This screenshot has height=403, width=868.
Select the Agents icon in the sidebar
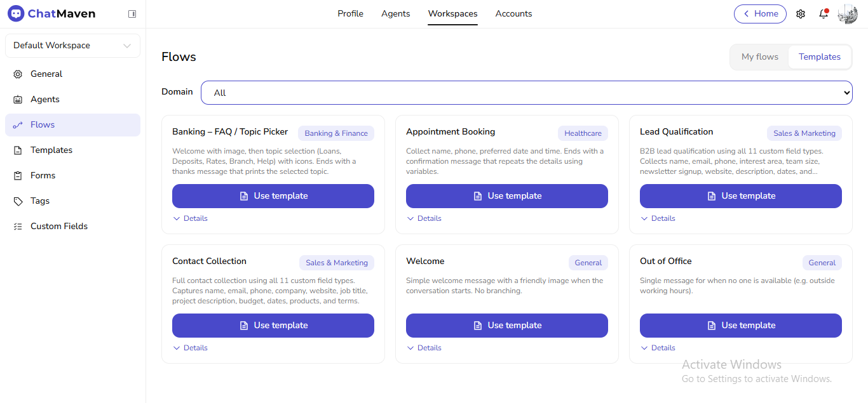(18, 99)
